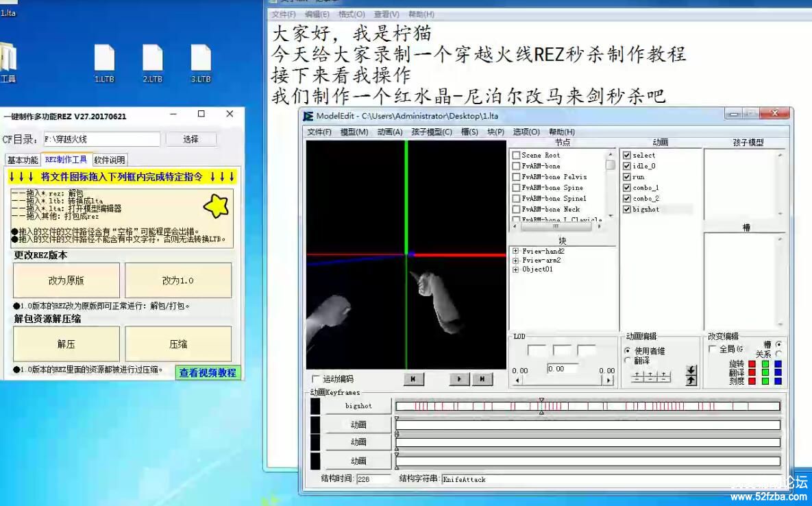Viewport: 812px width, 506px height.
Task: Skip to the last animation frame
Action: click(x=482, y=378)
